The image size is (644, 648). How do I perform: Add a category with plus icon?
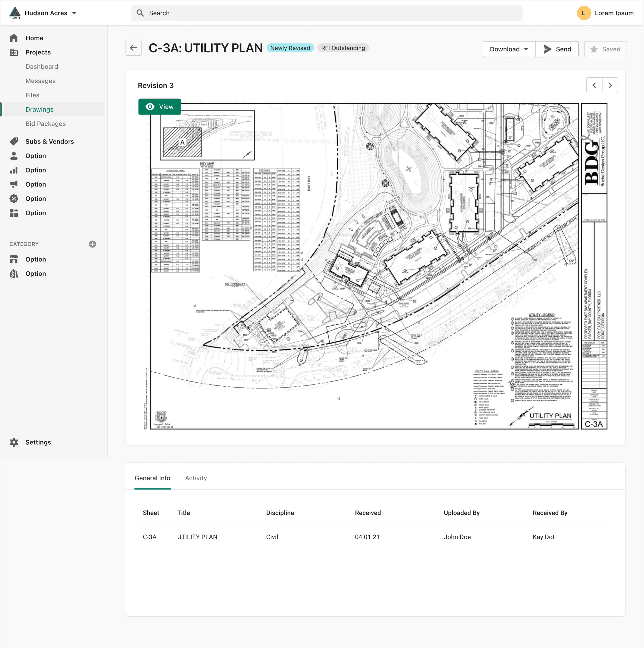coord(92,244)
